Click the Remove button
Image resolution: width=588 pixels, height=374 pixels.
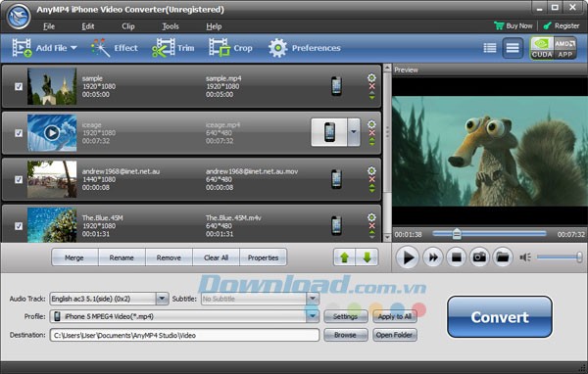coord(169,257)
